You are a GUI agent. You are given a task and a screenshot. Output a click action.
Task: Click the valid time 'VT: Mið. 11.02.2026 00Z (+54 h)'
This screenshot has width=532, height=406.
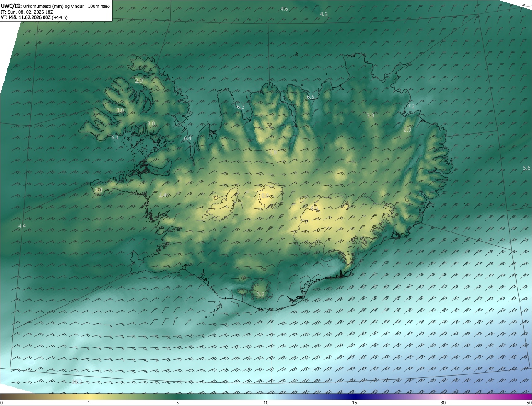click(x=34, y=17)
